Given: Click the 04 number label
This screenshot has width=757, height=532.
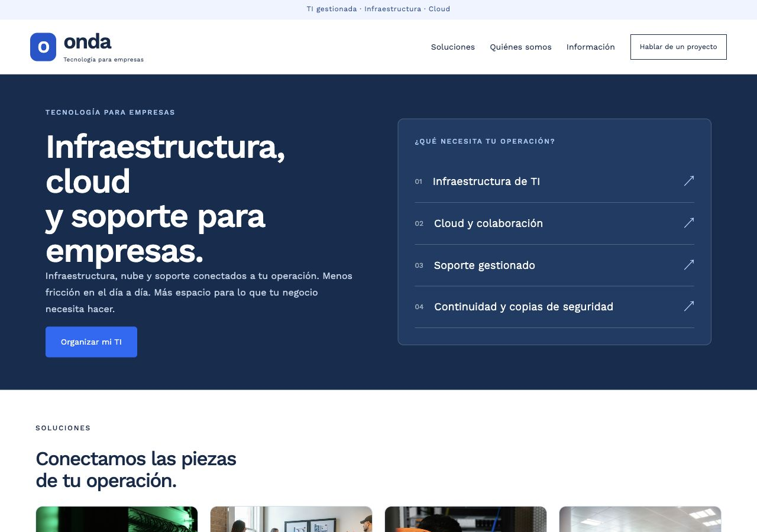Looking at the screenshot, I should tap(419, 307).
